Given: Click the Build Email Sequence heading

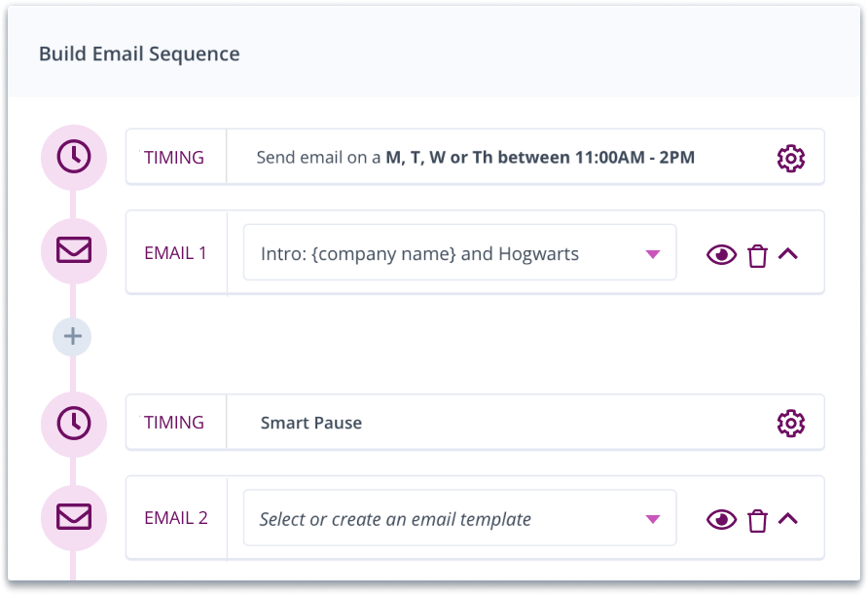Looking at the screenshot, I should [x=139, y=54].
